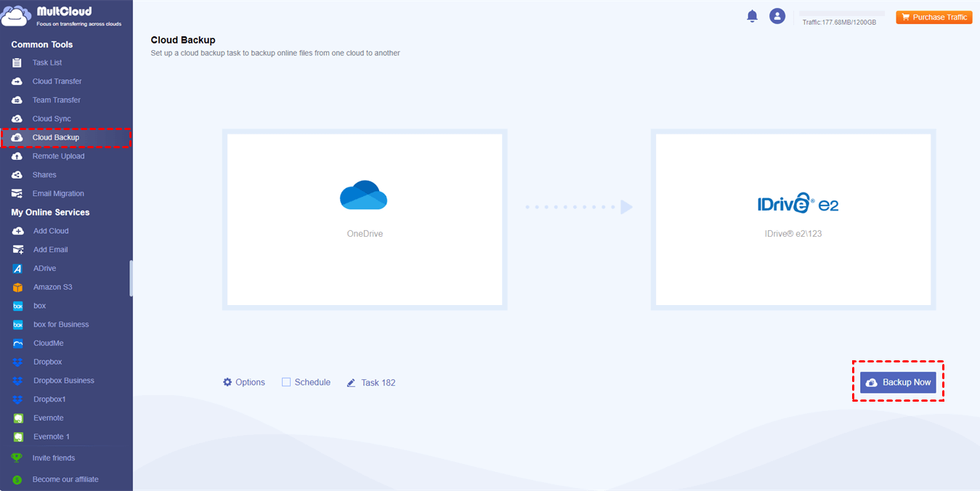
Task: Choose the IDrive e2 destination box
Action: [793, 219]
